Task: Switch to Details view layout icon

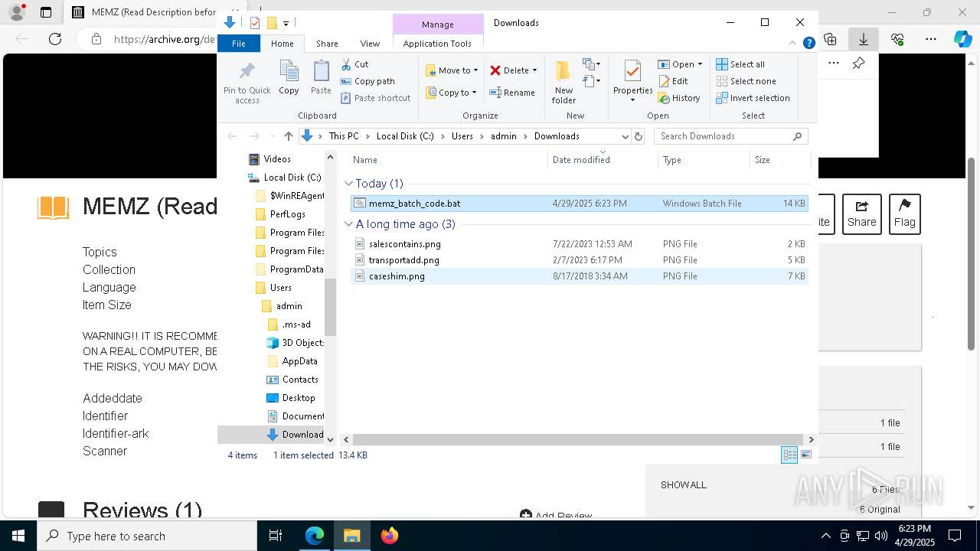Action: [789, 455]
